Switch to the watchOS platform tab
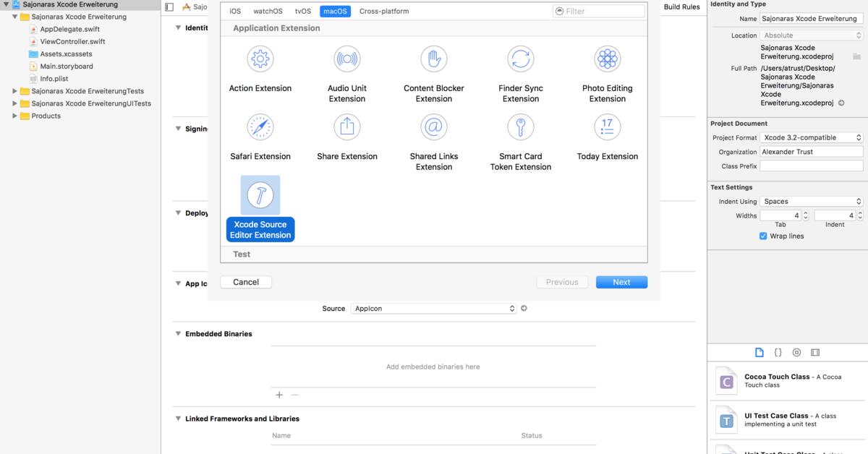Viewport: 868px width, 454px height. point(268,11)
